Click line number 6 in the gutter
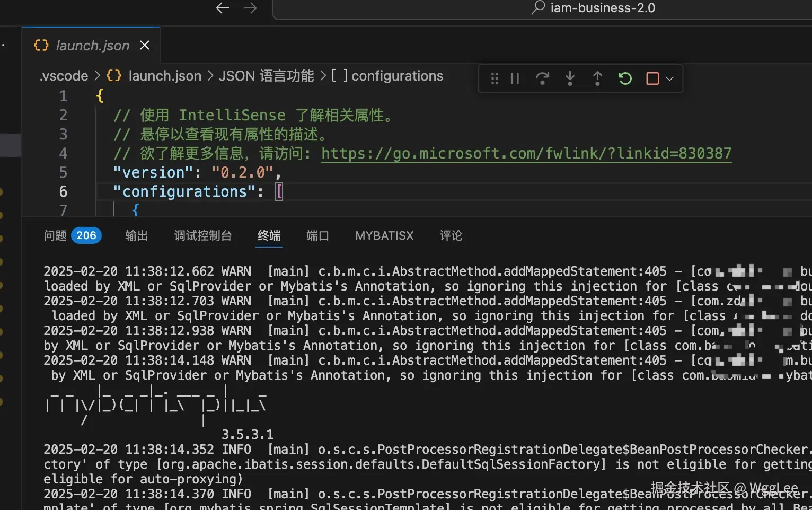Screen dimensions: 812x510 point(64,191)
